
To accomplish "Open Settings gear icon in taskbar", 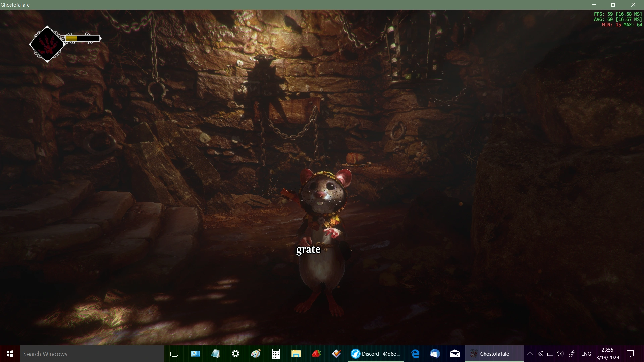I will (235, 354).
